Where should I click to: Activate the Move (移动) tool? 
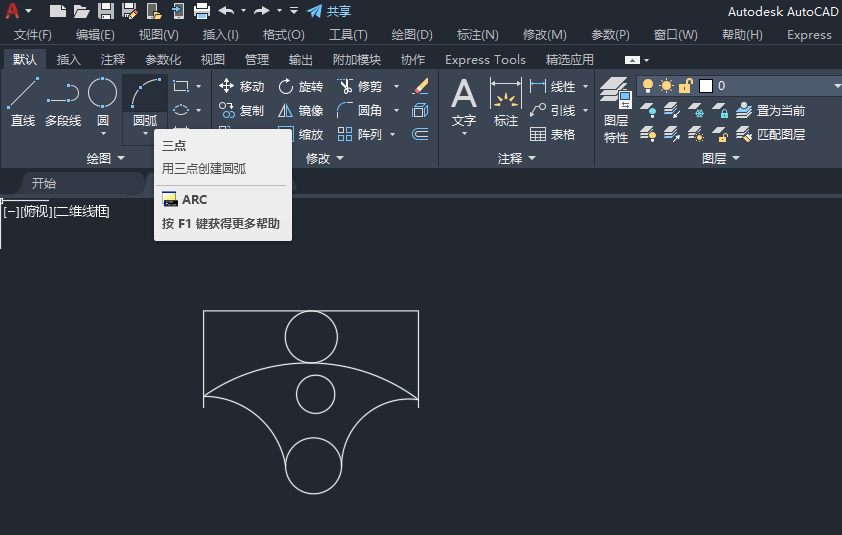[x=242, y=86]
